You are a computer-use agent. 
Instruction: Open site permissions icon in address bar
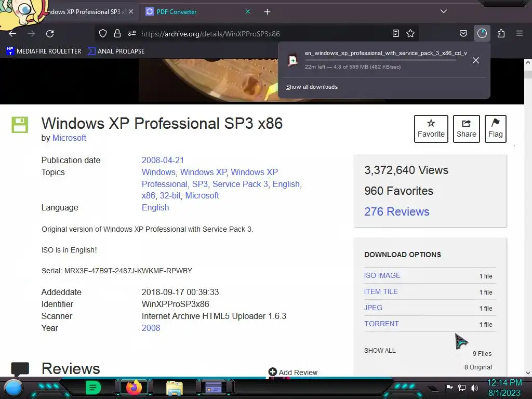132,33
